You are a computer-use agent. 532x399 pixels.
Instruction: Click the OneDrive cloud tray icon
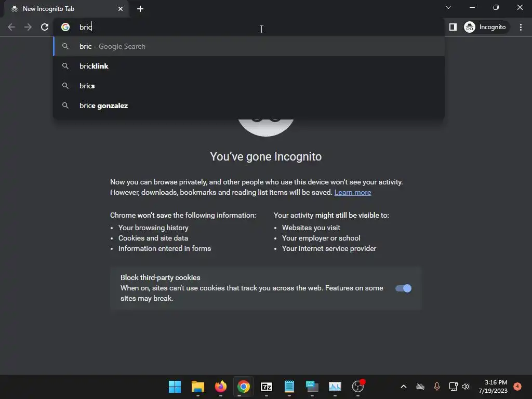tap(420, 387)
